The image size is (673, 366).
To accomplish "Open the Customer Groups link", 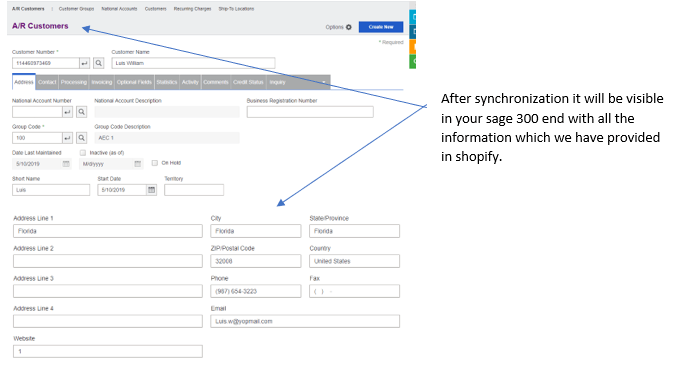I will point(76,9).
